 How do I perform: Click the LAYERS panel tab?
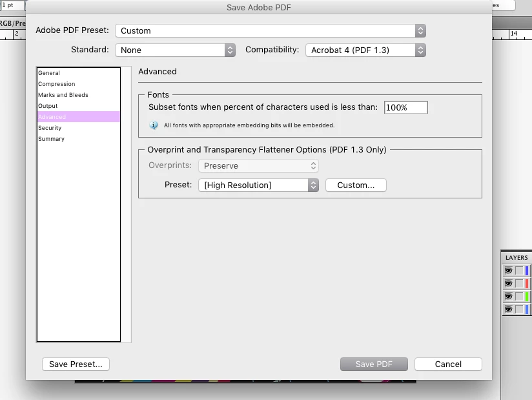click(x=517, y=258)
